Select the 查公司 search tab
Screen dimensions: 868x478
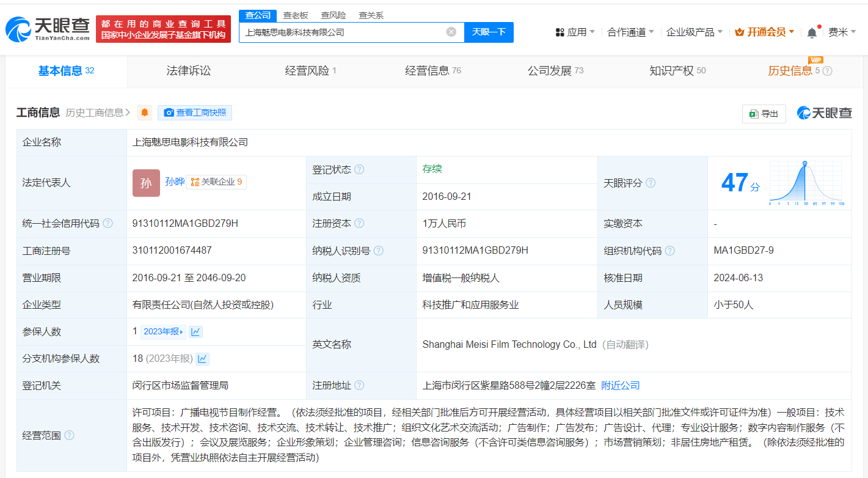[x=257, y=15]
